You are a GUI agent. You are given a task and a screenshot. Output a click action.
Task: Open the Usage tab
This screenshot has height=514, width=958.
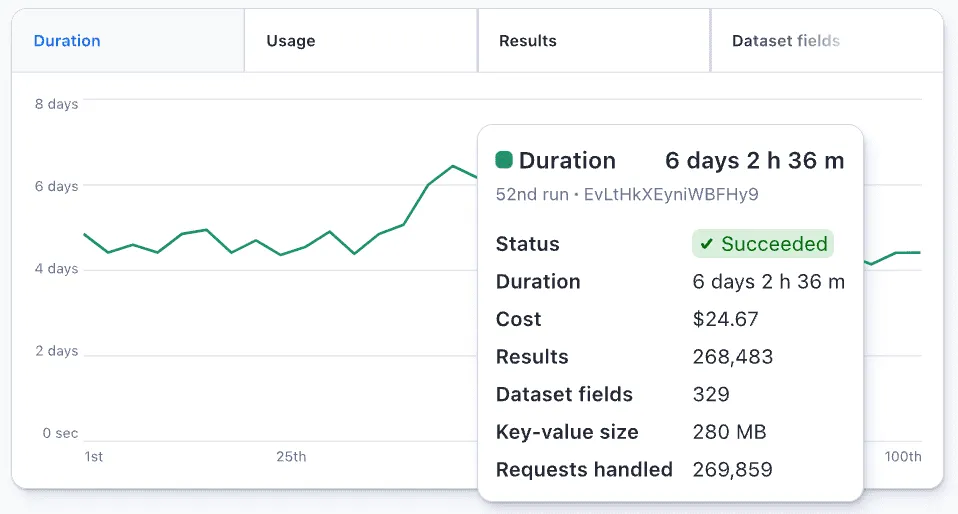290,41
